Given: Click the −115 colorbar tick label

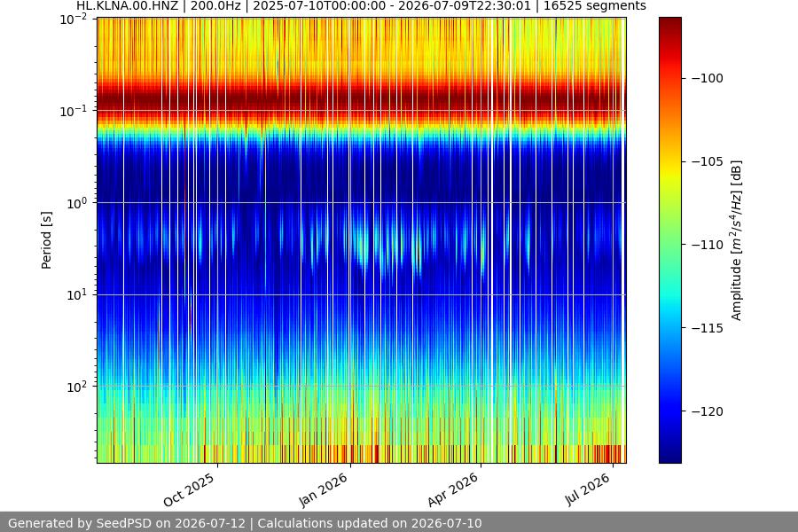Looking at the screenshot, I should (x=708, y=328).
